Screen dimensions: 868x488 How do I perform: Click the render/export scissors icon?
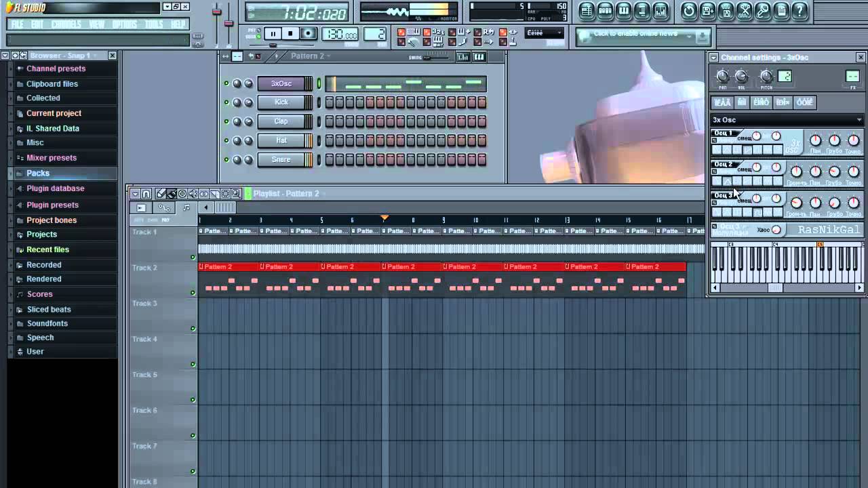click(x=745, y=10)
